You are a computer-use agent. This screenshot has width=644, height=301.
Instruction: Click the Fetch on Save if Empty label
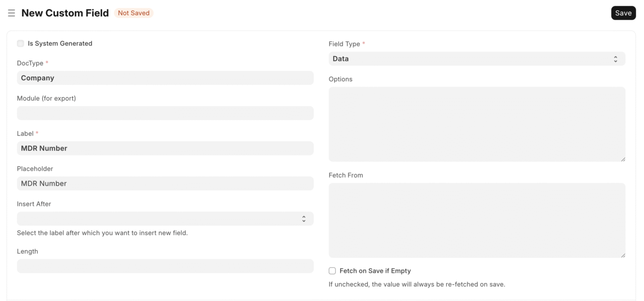375,271
